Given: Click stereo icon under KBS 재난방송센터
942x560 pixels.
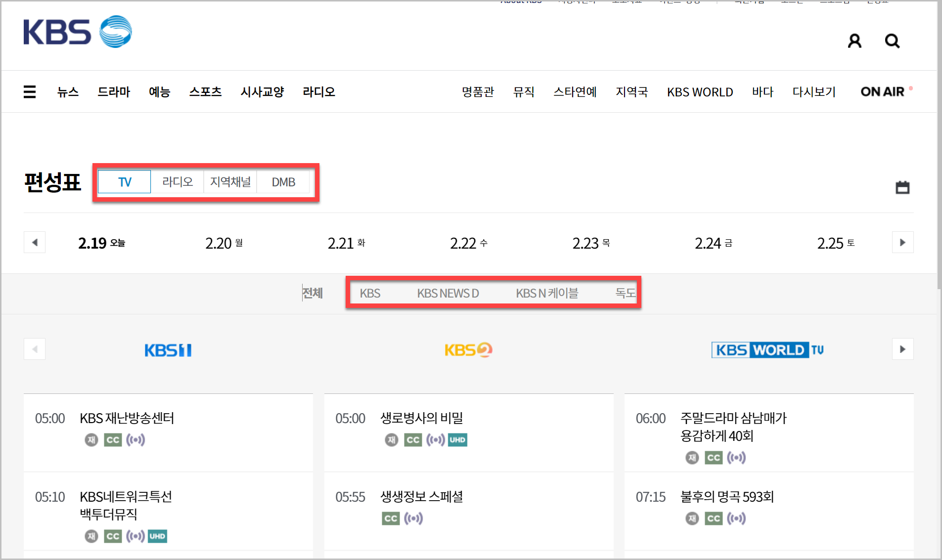Looking at the screenshot, I should (135, 440).
